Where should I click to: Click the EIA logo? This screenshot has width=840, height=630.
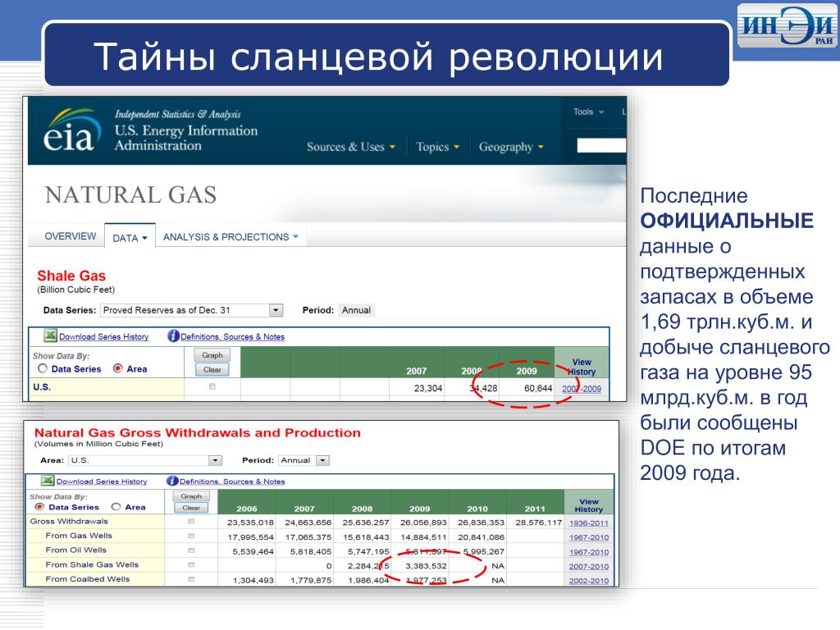click(x=72, y=130)
